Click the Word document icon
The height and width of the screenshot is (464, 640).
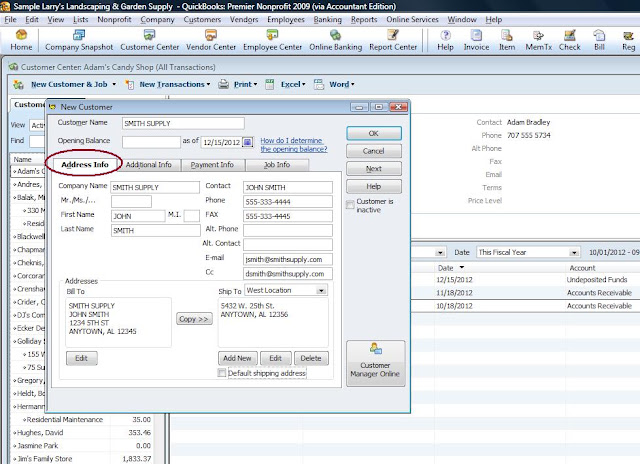click(319, 84)
